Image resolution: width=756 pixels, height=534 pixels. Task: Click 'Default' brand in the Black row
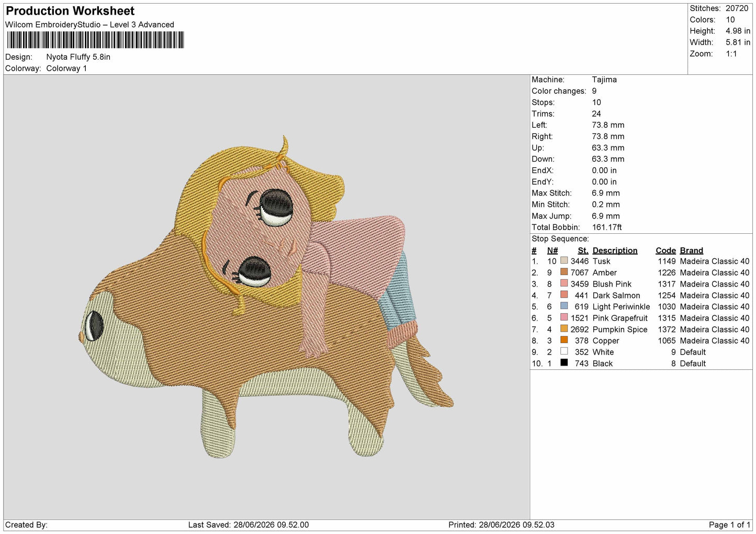pos(693,363)
